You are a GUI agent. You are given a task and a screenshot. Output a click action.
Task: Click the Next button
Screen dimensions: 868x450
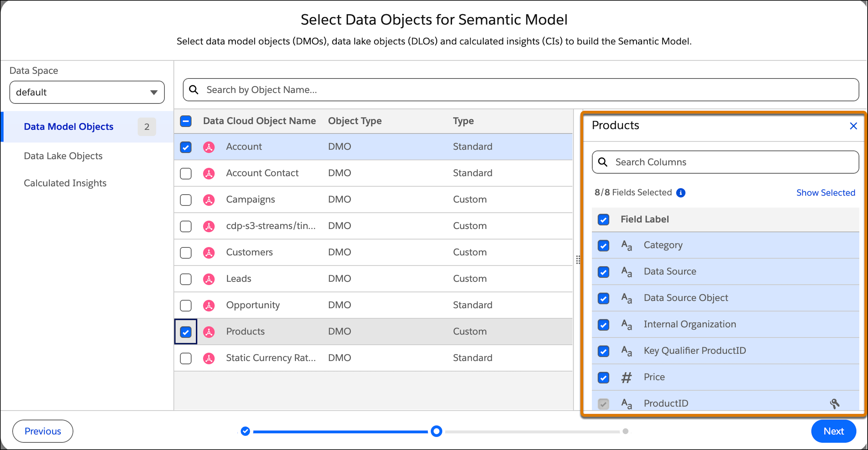(x=833, y=431)
